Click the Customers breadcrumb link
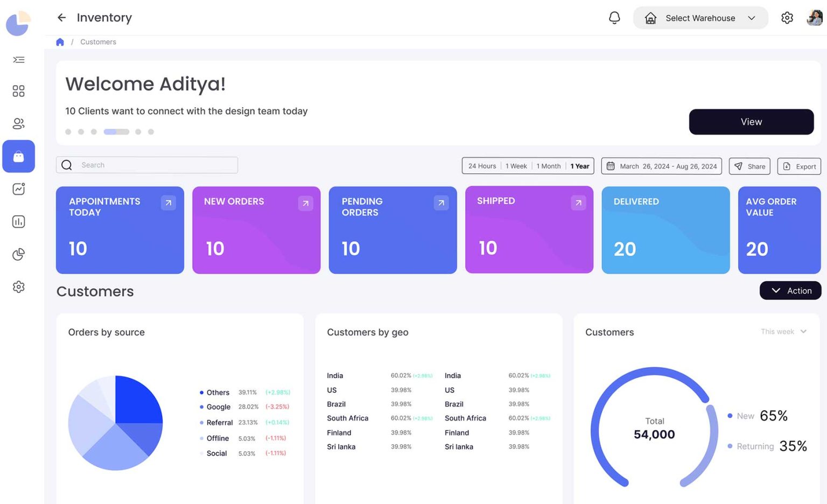This screenshot has height=504, width=827. click(x=98, y=41)
